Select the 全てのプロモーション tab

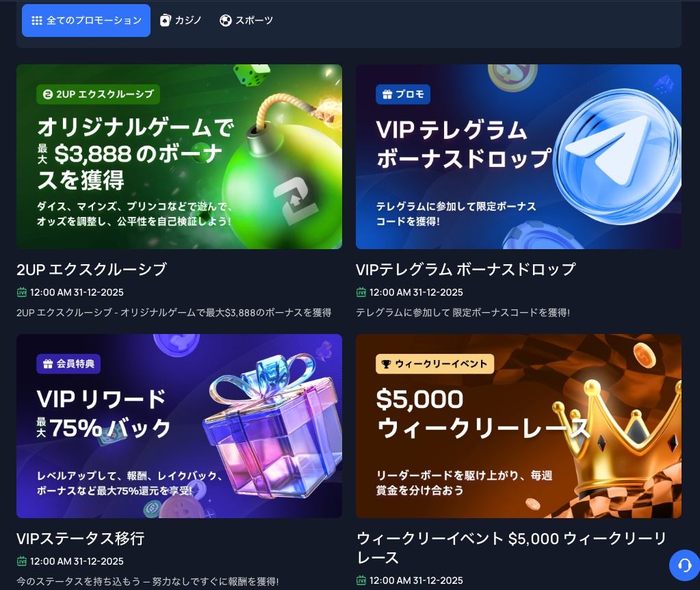tap(86, 21)
